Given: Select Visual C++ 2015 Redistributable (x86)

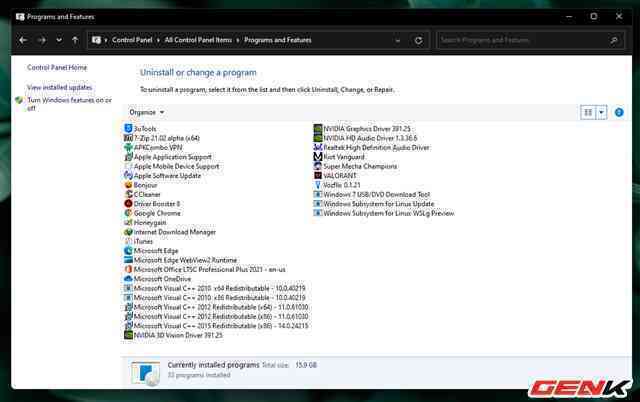Looking at the screenshot, I should [216, 326].
